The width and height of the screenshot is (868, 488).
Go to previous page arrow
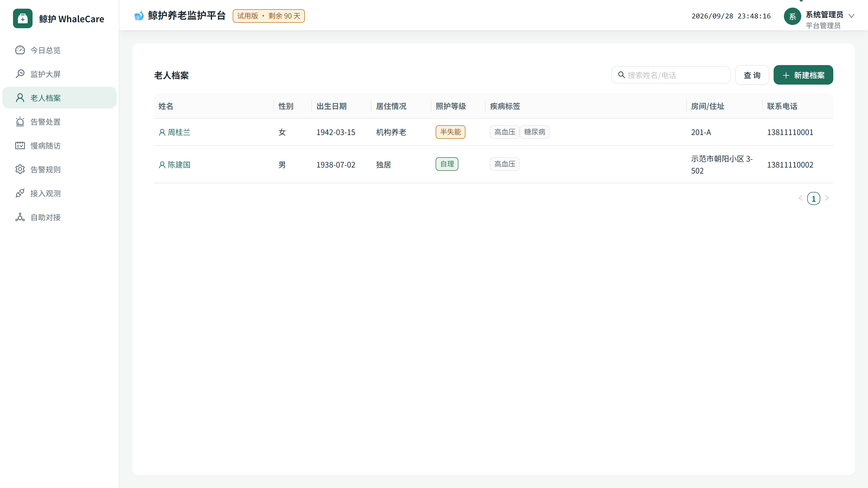pos(801,198)
